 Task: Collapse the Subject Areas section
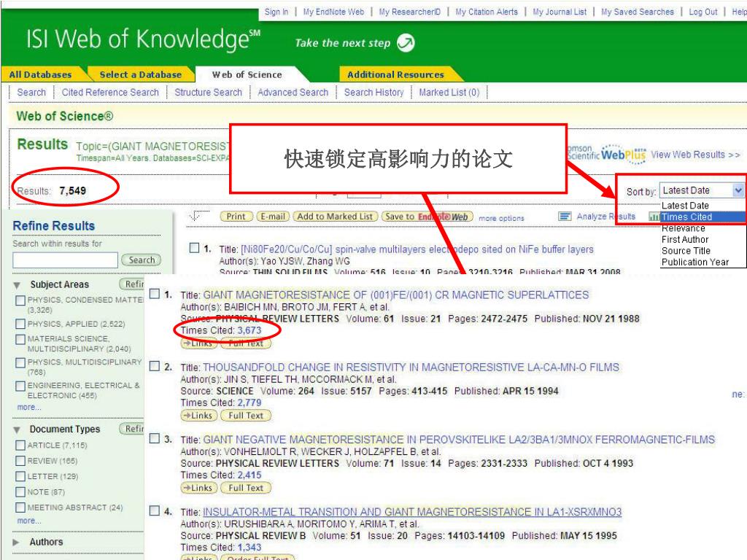pyautogui.click(x=18, y=285)
